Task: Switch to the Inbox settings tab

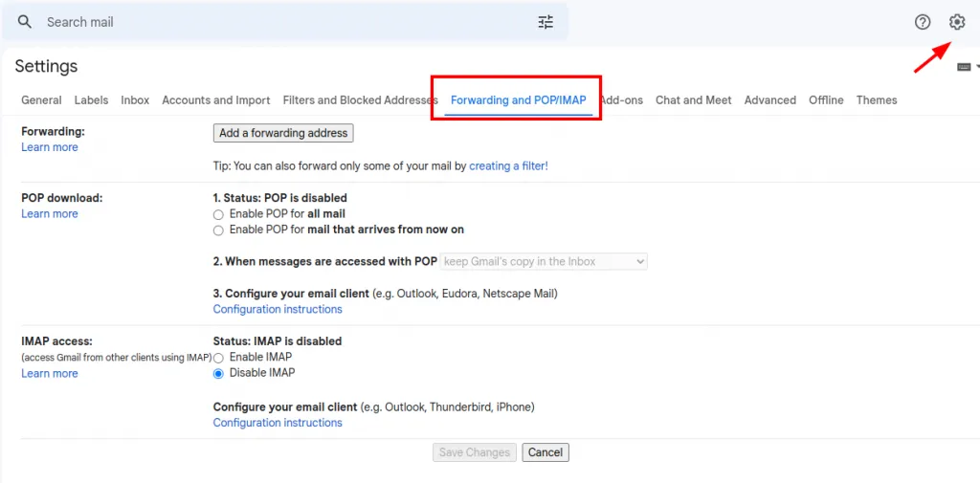Action: (x=135, y=100)
